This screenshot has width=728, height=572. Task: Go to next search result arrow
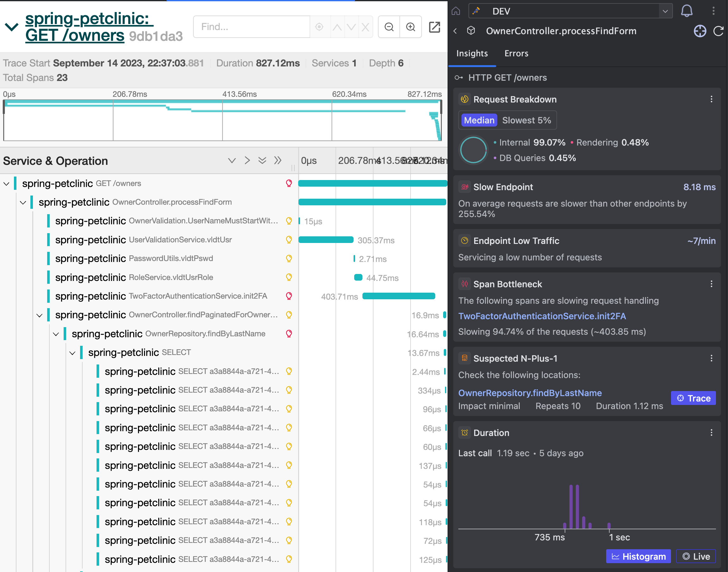(351, 27)
